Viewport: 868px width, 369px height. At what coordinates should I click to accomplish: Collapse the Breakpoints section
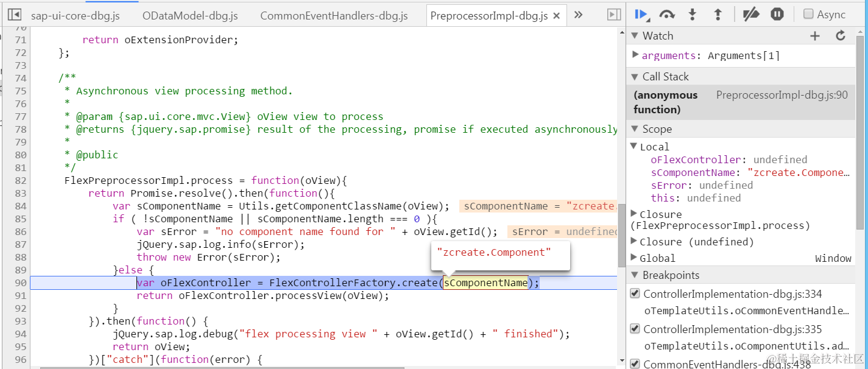click(634, 275)
